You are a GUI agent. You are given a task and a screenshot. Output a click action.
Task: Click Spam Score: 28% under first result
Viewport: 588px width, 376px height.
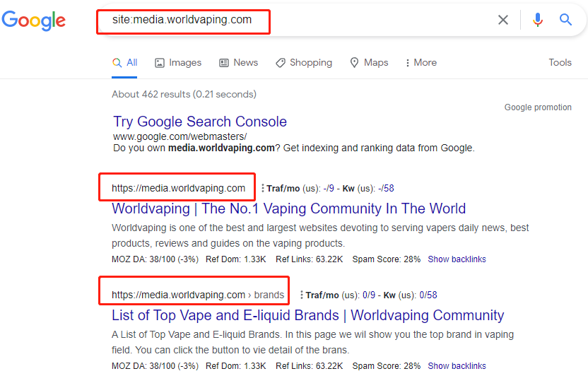[387, 259]
